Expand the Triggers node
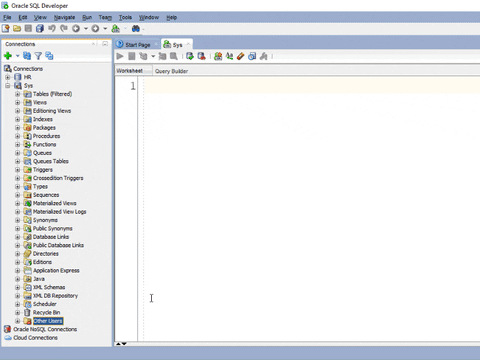The image size is (480, 360). coord(18,170)
